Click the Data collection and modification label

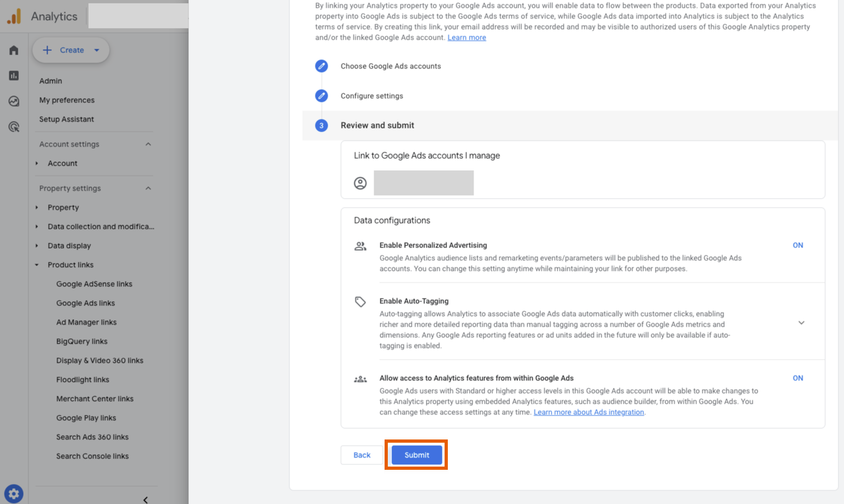(x=101, y=227)
